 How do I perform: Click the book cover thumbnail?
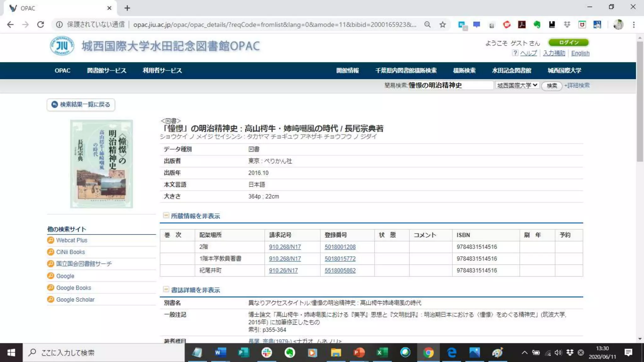(101, 164)
